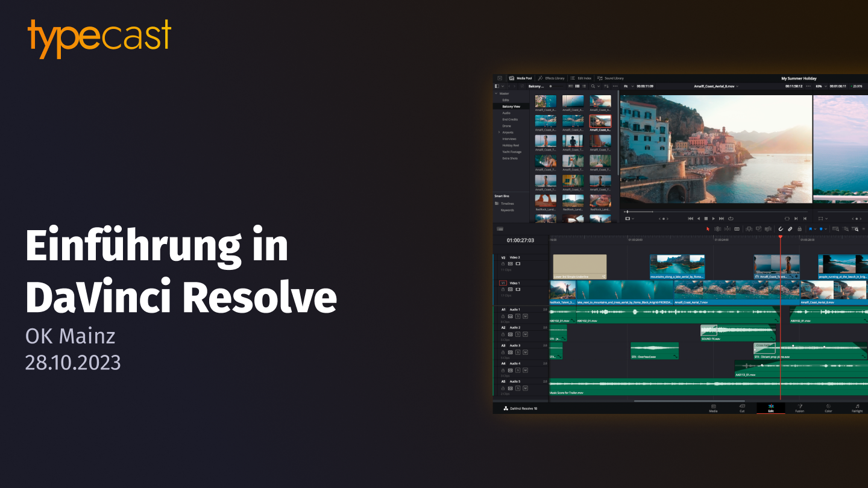Solo the Audio 2 track

click(x=518, y=334)
